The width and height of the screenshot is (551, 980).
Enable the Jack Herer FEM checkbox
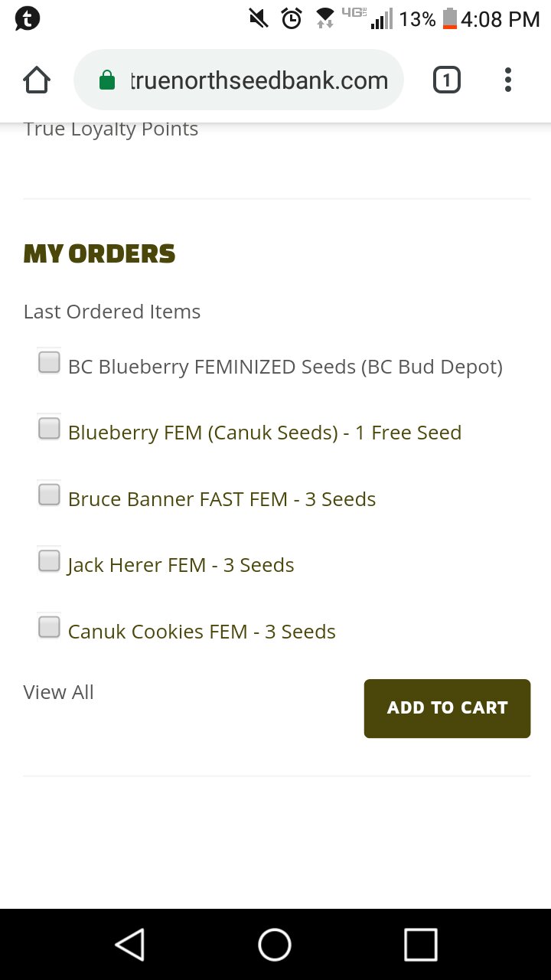49,560
